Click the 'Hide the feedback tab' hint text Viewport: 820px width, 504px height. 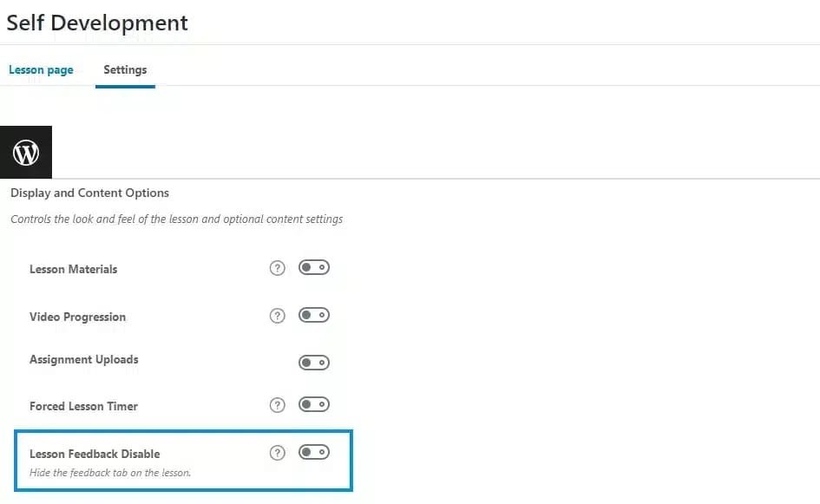(x=110, y=473)
